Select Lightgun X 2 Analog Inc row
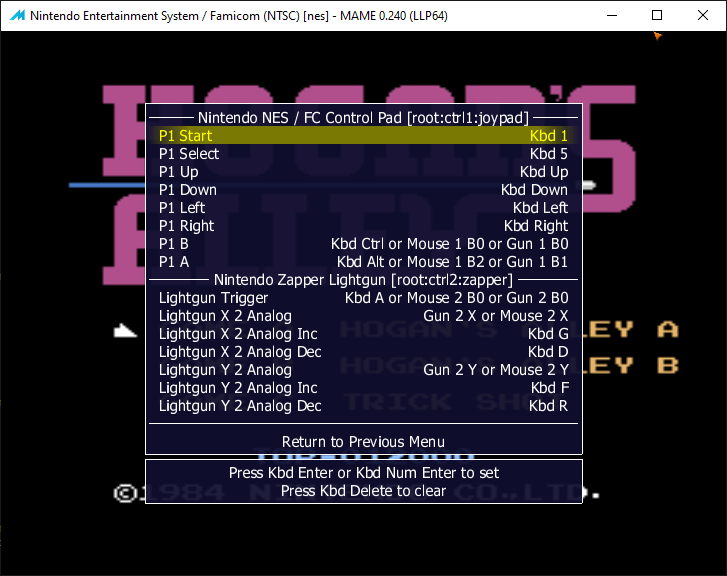Viewport: 727px width, 576px height. (363, 334)
